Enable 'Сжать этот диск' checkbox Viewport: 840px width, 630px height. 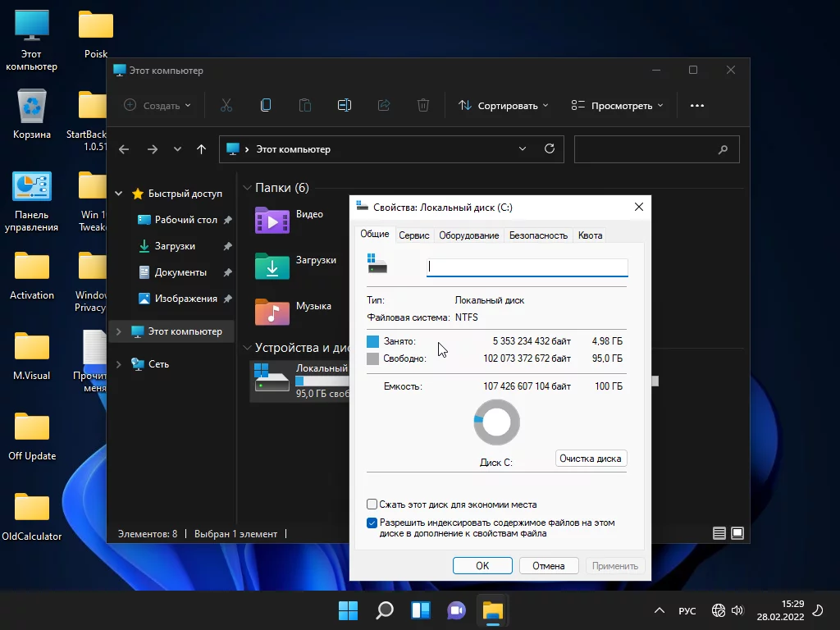372,504
